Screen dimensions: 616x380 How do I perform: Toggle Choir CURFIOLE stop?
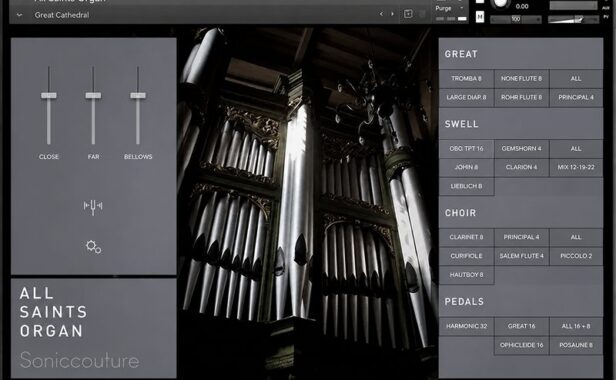(x=466, y=256)
